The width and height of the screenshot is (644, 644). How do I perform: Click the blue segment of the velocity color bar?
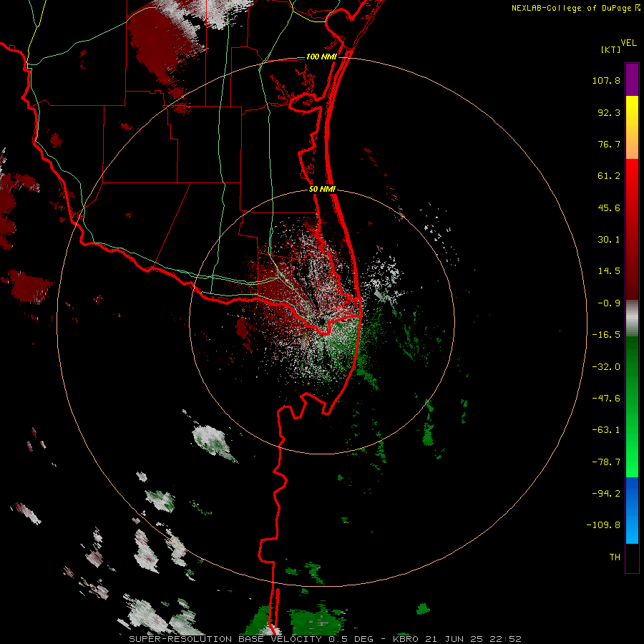632,510
